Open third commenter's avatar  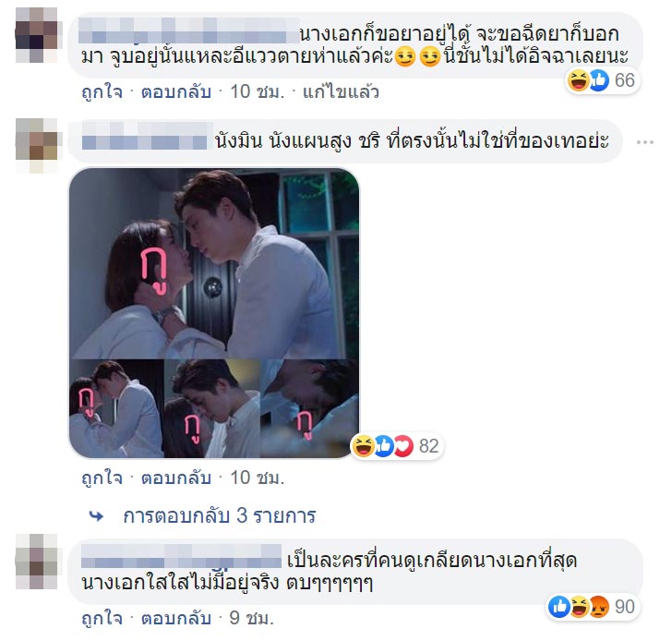click(x=36, y=562)
